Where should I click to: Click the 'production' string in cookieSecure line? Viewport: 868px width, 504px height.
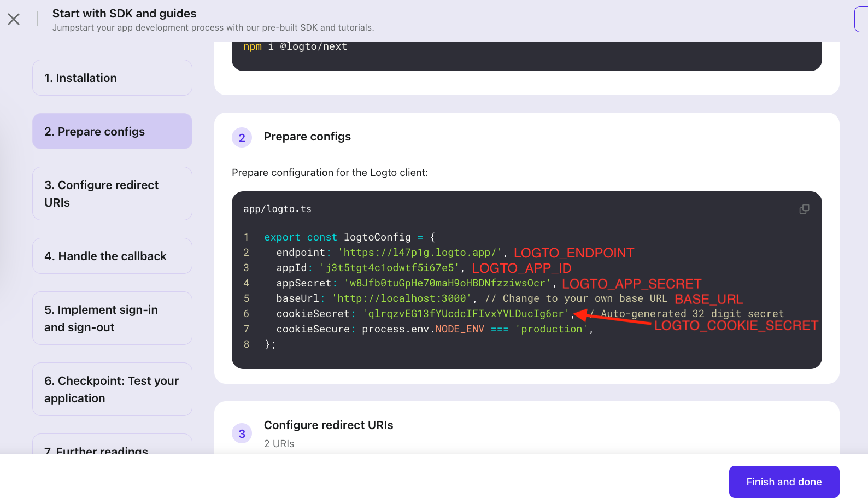[x=552, y=329]
